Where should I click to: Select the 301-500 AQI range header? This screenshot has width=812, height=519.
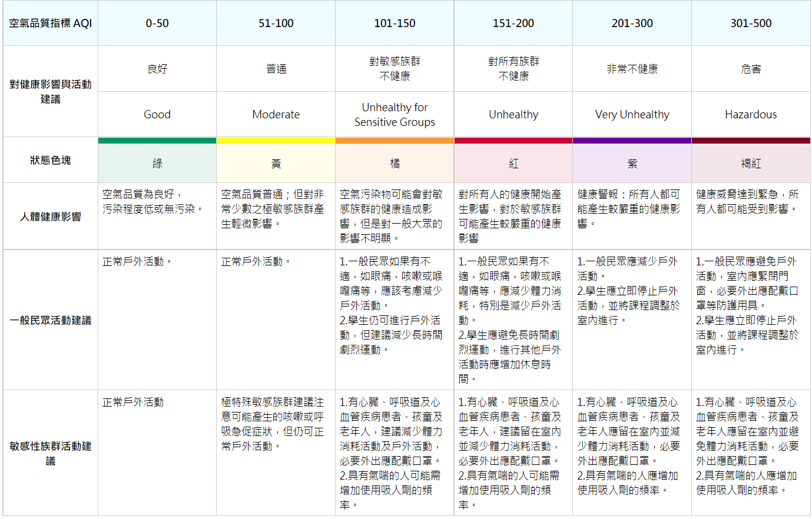tap(751, 24)
